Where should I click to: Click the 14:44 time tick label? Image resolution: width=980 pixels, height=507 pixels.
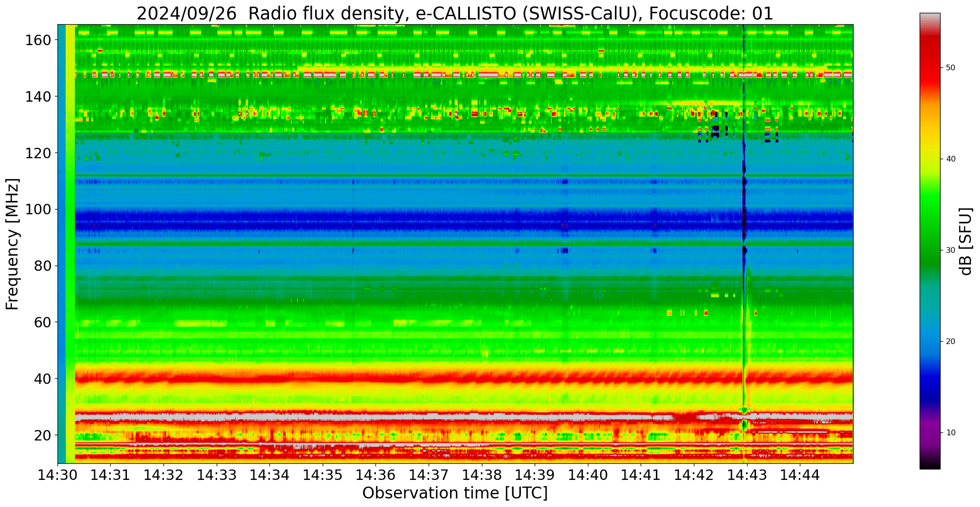pyautogui.click(x=800, y=475)
